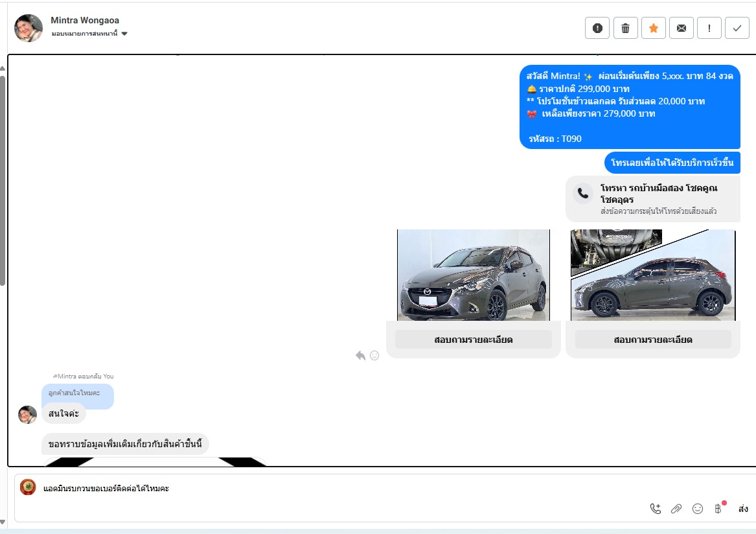Open Mintra Wongaoa's profile picture
The width and height of the screenshot is (756, 534).
tap(29, 28)
